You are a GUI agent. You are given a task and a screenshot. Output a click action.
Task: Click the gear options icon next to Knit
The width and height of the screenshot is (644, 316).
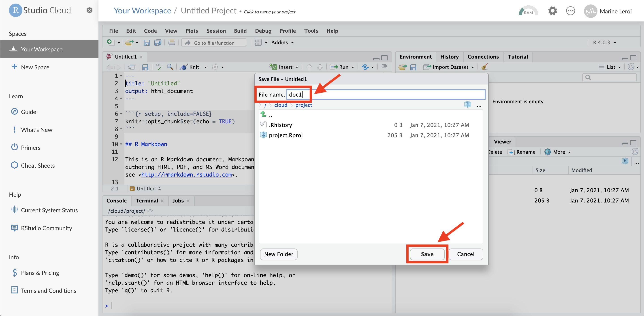point(215,67)
